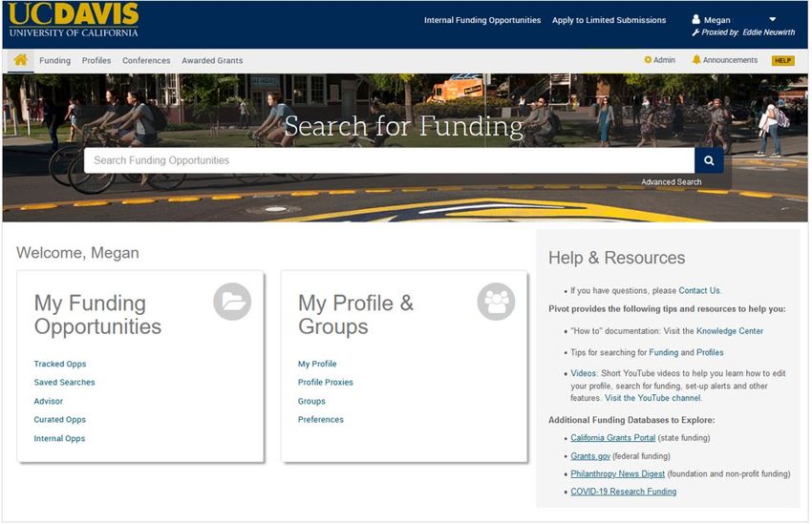The image size is (812, 524).
Task: Click the Videos link
Action: (585, 374)
